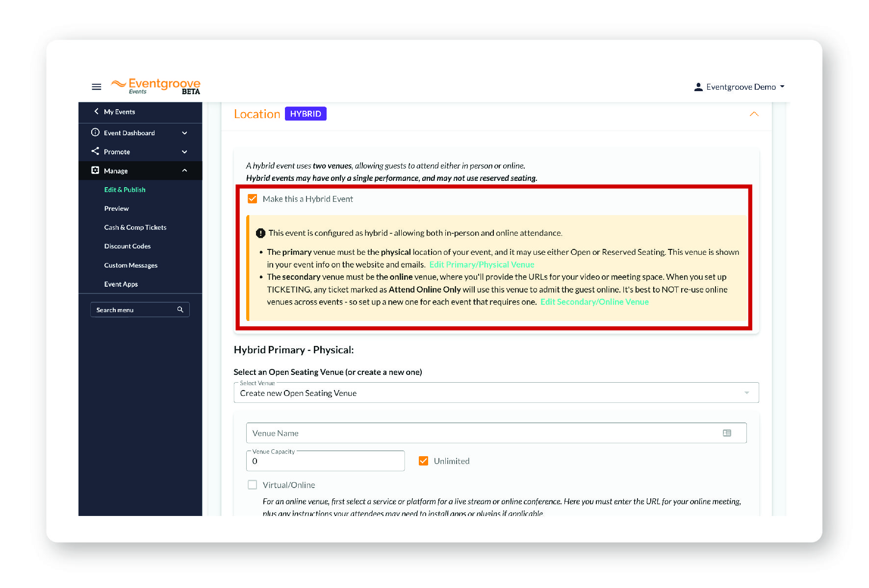This screenshot has width=869, height=588.
Task: Open the Preview menu item
Action: coord(116,208)
